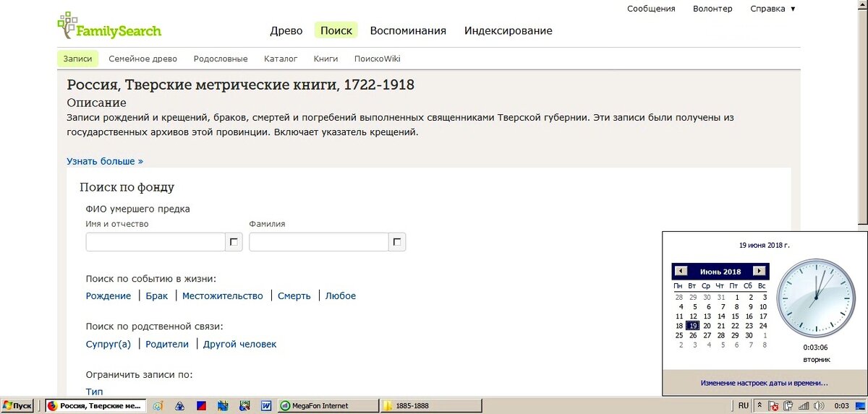Toggle exact match checkbox for Фамилия
This screenshot has height=414, width=868.
coord(397,243)
